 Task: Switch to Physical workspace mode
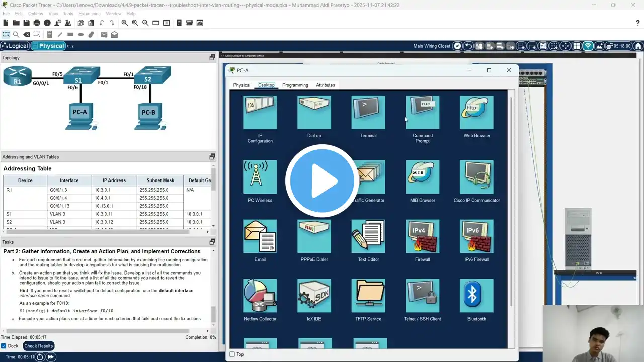(x=48, y=46)
